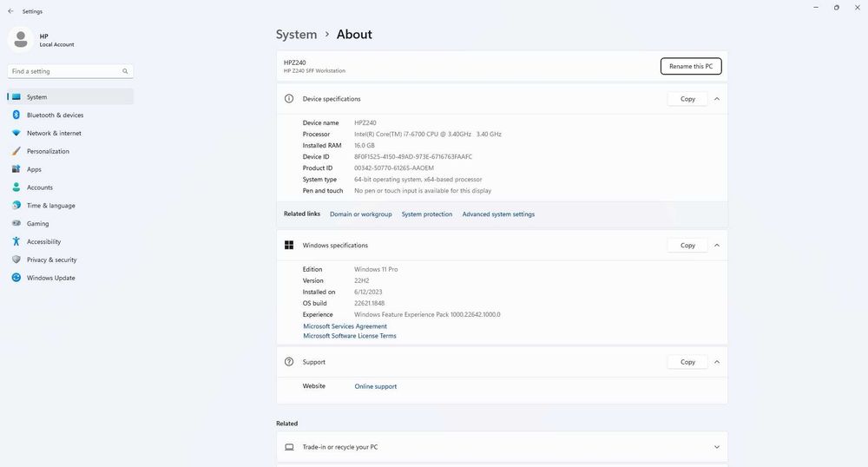Click the Gaming controller icon
Viewport: 868px width, 467px height.
click(16, 224)
